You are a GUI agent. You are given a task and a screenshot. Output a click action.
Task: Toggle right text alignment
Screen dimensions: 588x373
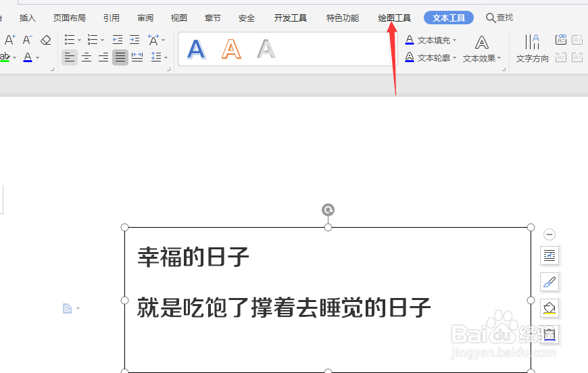pos(103,57)
